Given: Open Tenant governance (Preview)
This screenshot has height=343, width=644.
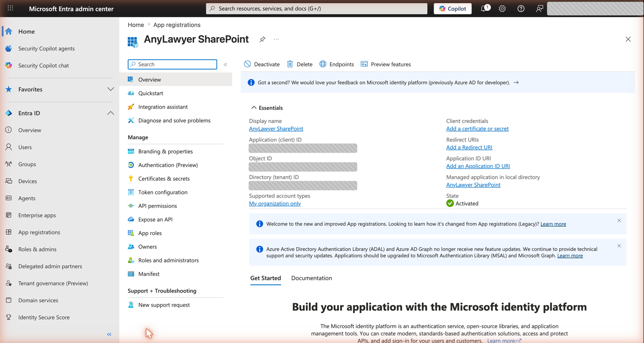Looking at the screenshot, I should pyautogui.click(x=53, y=283).
